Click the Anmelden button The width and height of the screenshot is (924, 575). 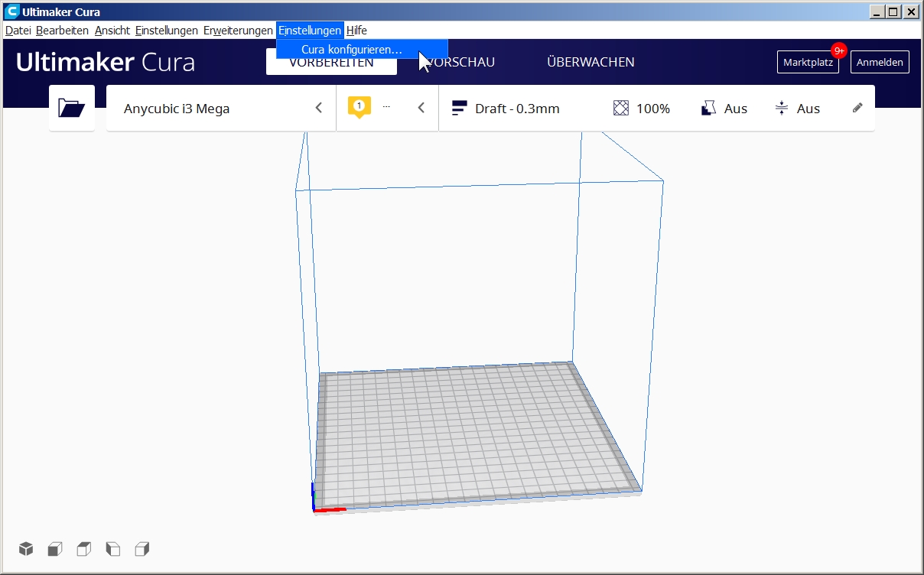pos(880,63)
